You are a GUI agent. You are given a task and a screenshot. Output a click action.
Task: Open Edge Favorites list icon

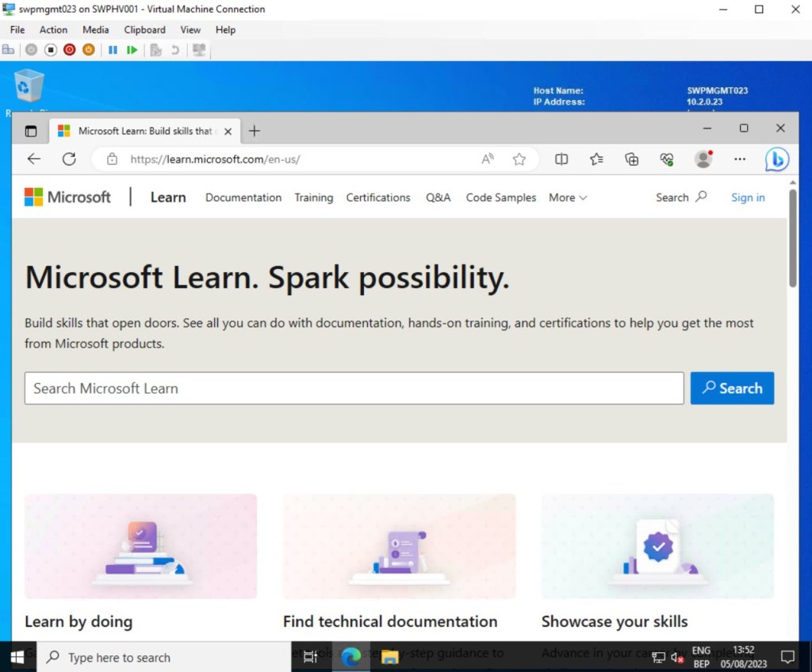(x=596, y=159)
